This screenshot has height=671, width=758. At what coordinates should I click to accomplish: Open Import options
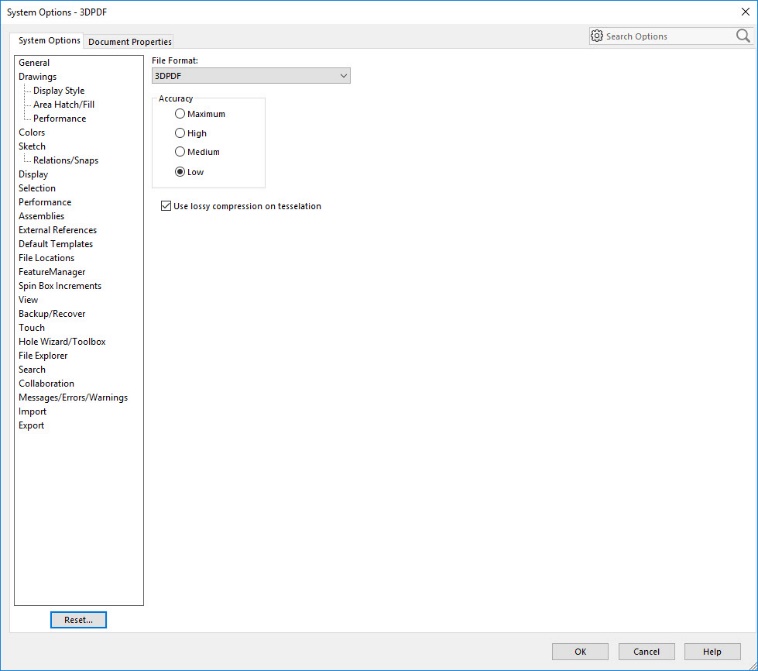(32, 412)
